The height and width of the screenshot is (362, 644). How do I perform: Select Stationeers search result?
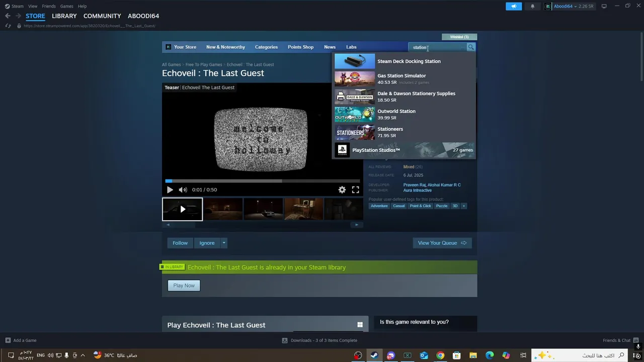404,132
